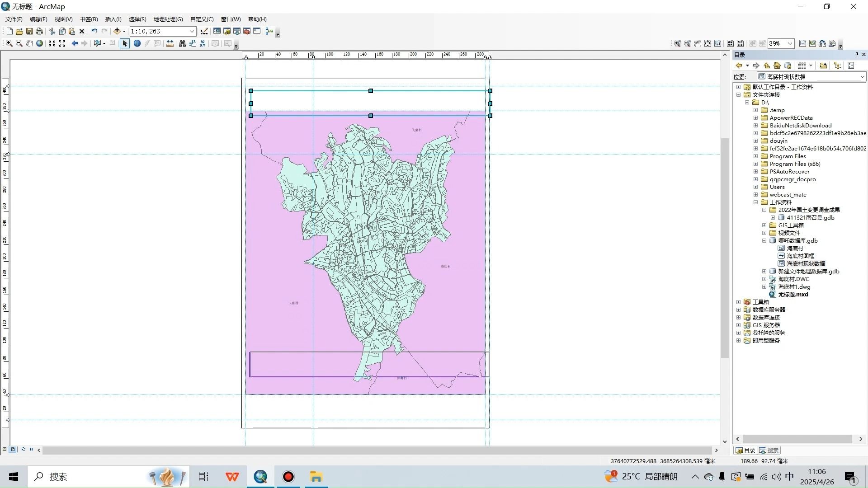Launch ModelBuilder window icon
Screen dimensions: 868x488
point(269,31)
